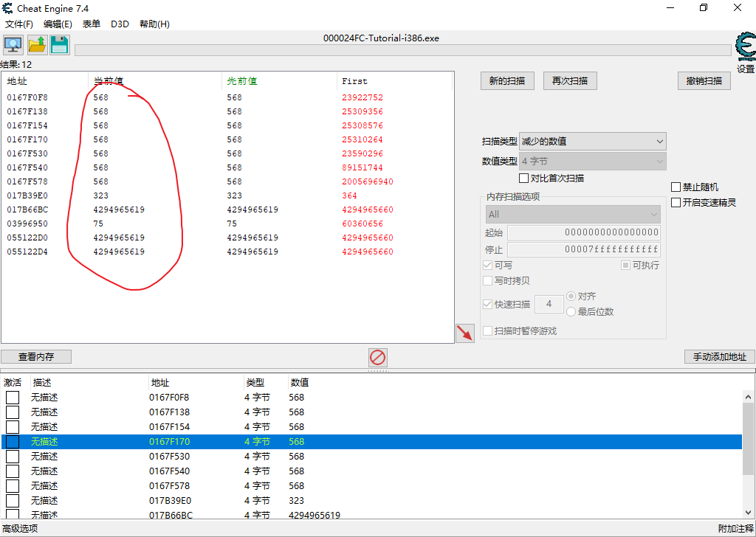Click the open-folder load table icon
756x537 pixels.
click(x=37, y=45)
